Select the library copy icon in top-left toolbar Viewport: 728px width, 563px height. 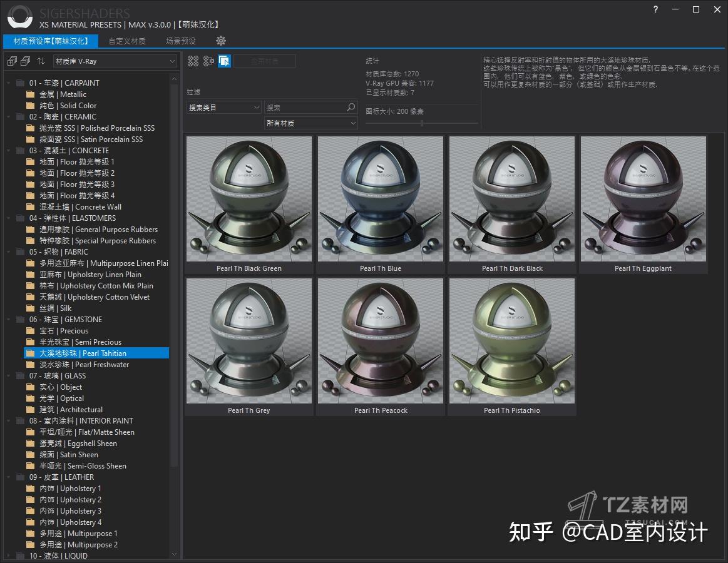[11, 61]
